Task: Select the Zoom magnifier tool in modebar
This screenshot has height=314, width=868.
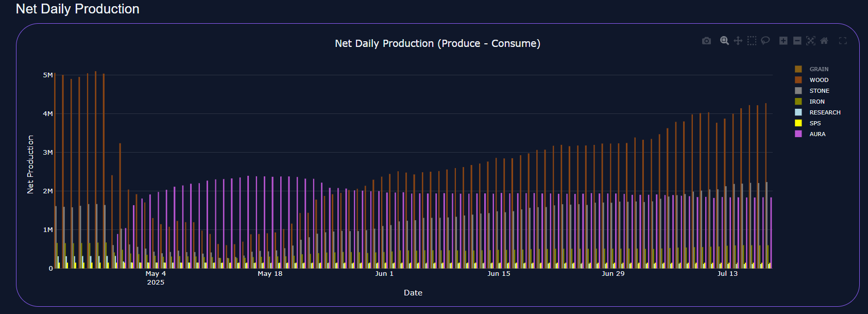Action: [x=724, y=41]
